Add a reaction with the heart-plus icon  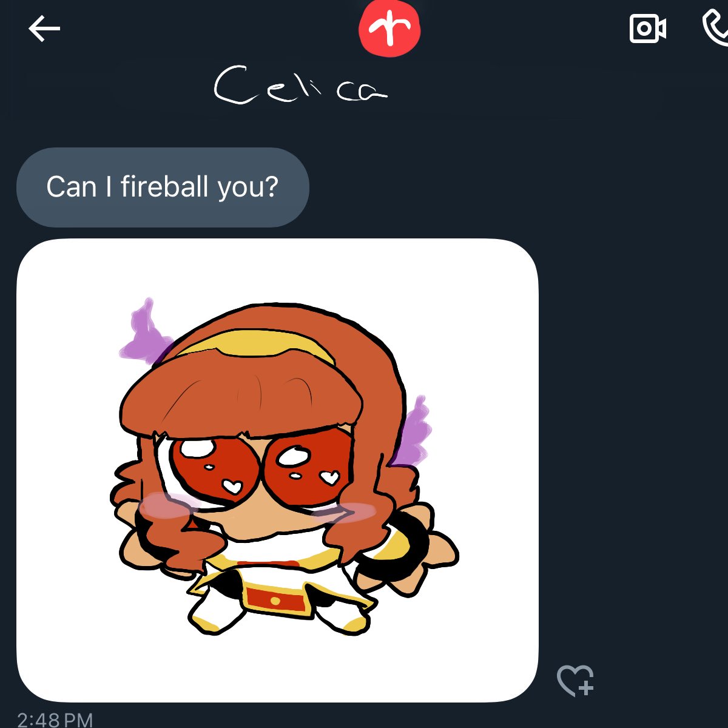[x=576, y=680]
